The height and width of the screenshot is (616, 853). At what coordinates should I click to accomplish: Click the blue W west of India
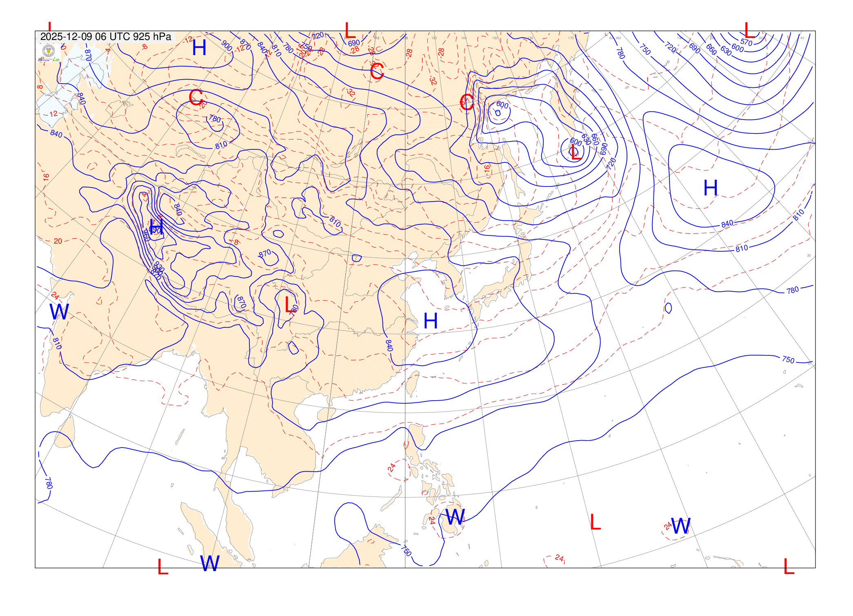pos(59,312)
